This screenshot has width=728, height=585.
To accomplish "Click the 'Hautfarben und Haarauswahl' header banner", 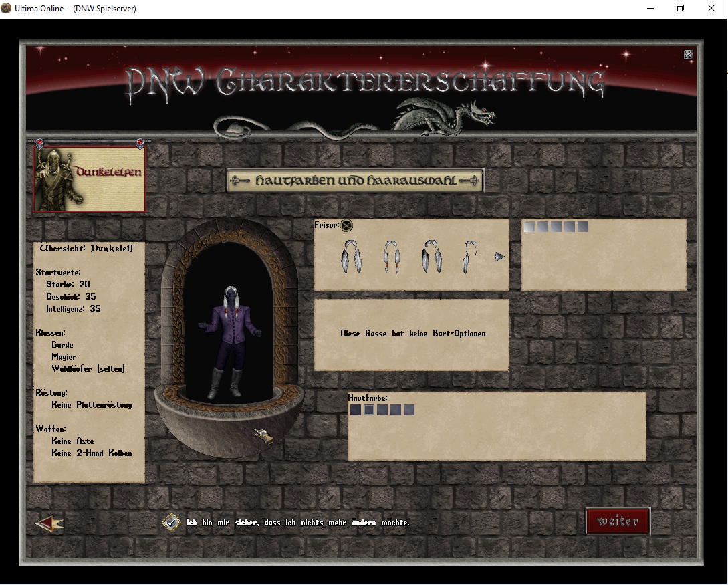I will [355, 180].
